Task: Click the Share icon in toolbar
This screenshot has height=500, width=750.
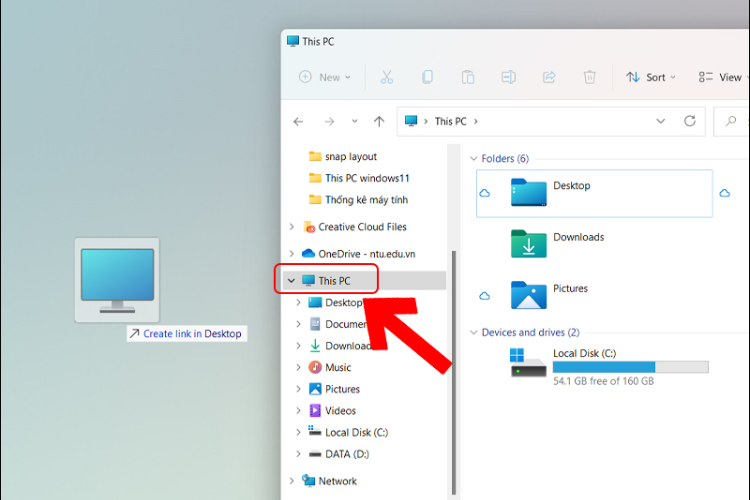Action: pyautogui.click(x=549, y=77)
